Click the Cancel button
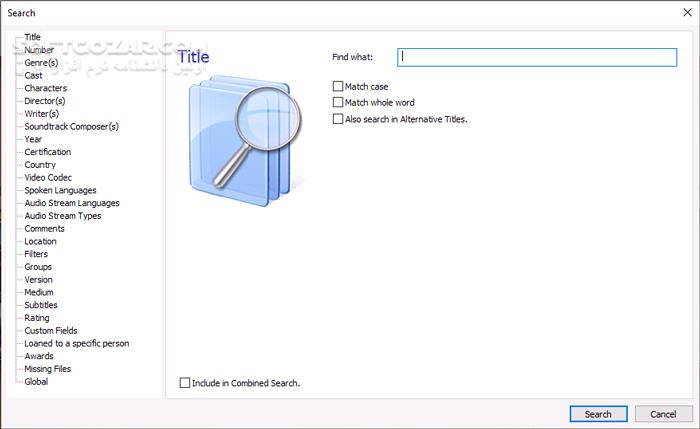The height and width of the screenshot is (429, 700). [x=662, y=414]
